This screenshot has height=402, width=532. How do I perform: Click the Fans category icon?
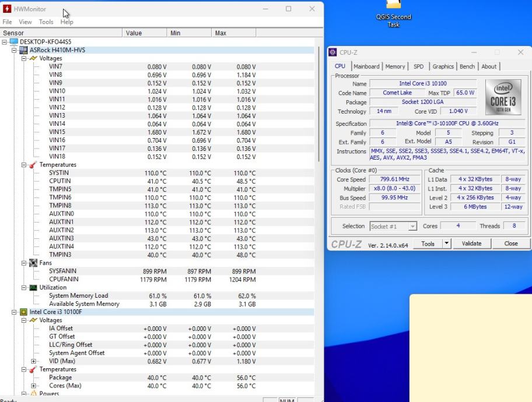[x=33, y=263]
